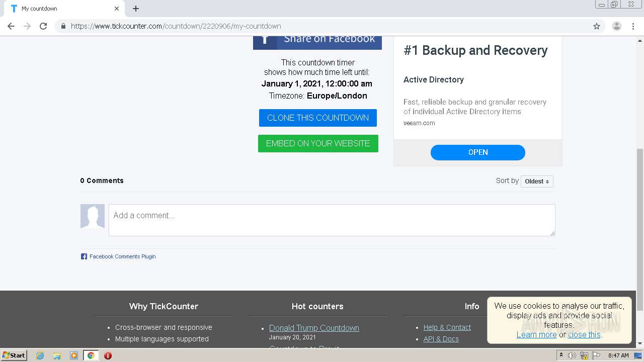Open the API & Docs link
This screenshot has width=644, height=362.
[441, 339]
